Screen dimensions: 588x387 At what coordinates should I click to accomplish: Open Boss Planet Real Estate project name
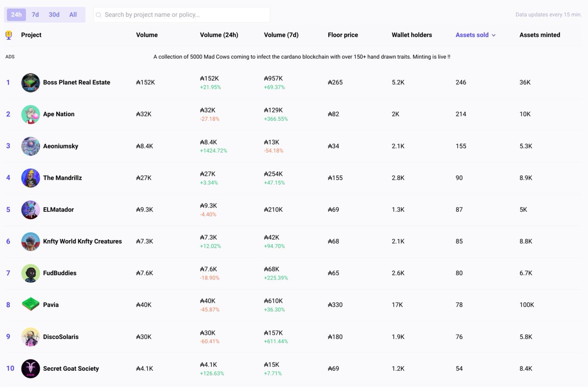(x=76, y=82)
